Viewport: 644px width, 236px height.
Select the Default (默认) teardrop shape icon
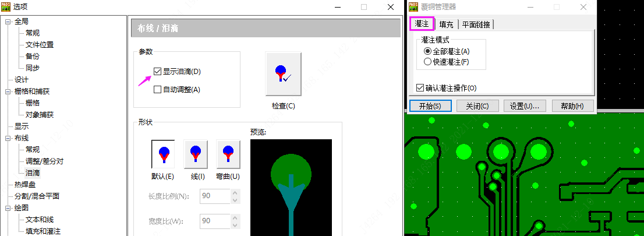pyautogui.click(x=162, y=154)
